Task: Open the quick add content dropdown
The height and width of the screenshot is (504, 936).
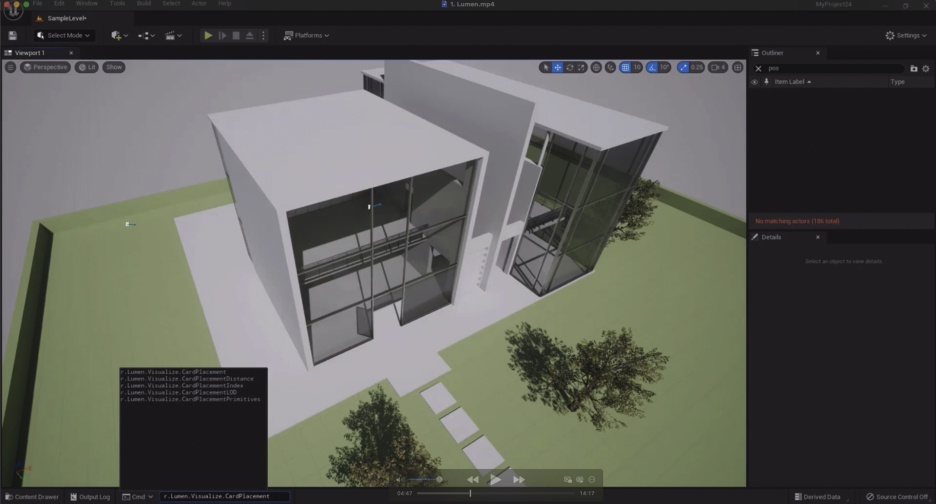Action: pos(119,36)
